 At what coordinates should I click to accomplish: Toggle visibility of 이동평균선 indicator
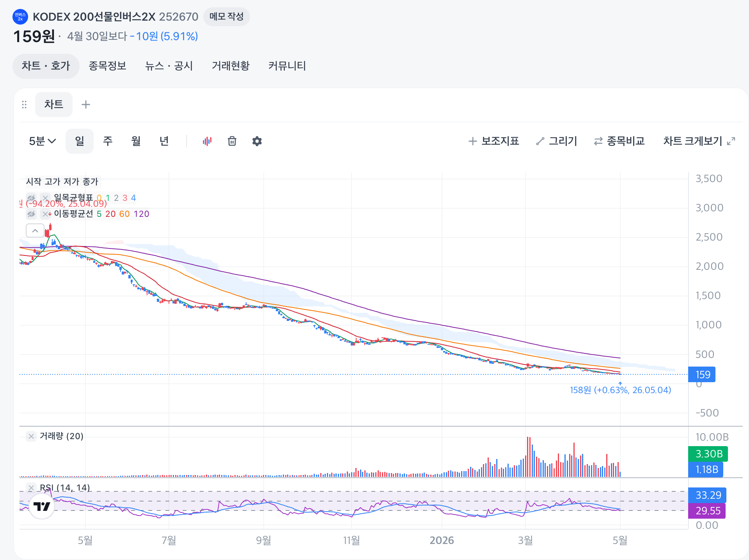click(31, 214)
